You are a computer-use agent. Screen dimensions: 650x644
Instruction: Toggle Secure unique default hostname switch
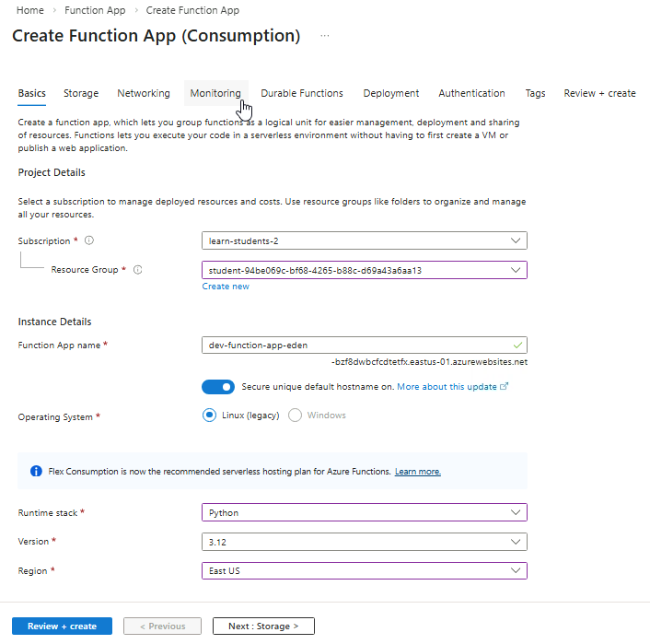point(218,387)
